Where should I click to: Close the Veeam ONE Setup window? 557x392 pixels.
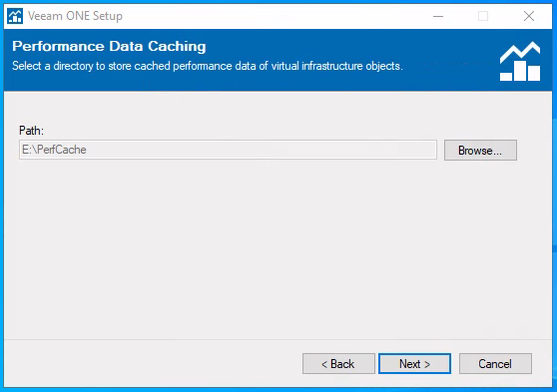tap(529, 16)
